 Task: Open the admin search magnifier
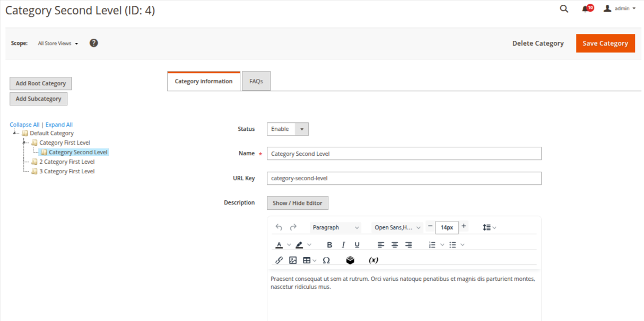coord(564,9)
